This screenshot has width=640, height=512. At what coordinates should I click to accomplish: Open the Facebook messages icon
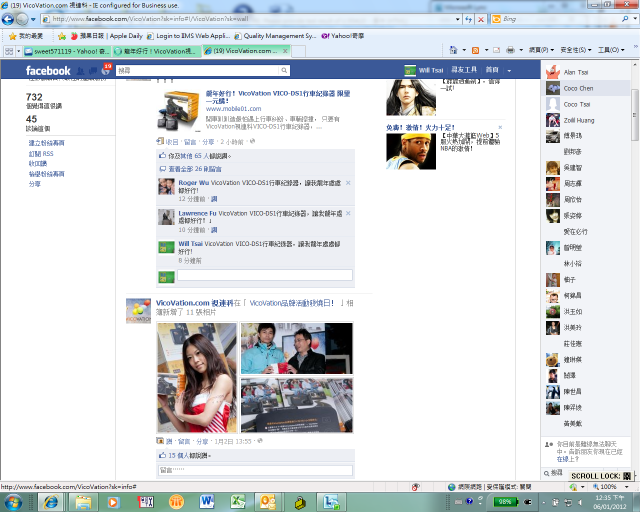pos(93,71)
